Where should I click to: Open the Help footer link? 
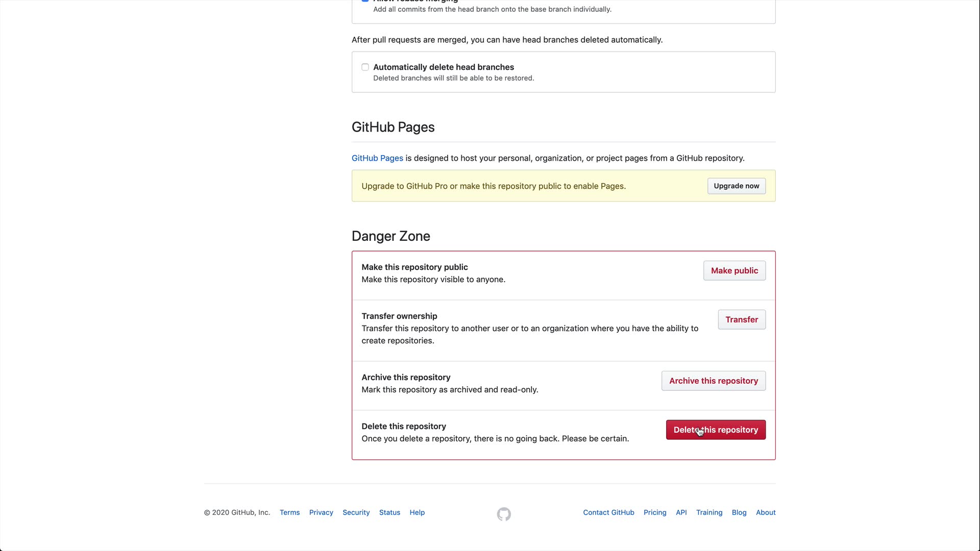pyautogui.click(x=417, y=512)
